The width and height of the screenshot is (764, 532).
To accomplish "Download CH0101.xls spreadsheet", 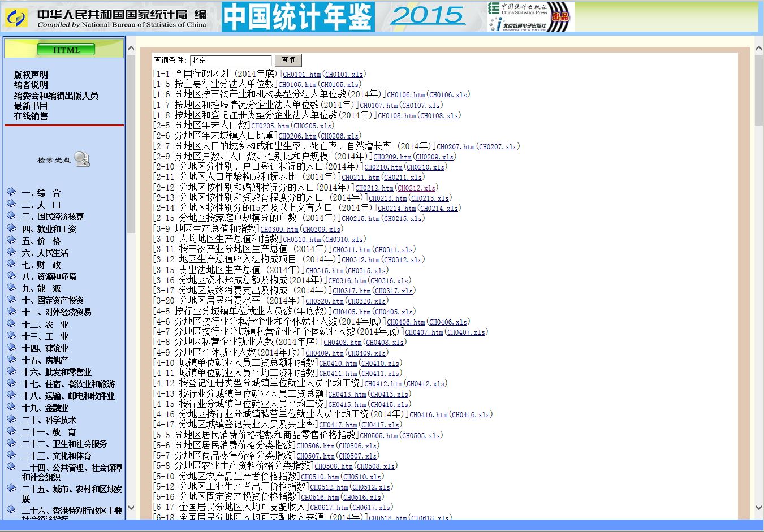I will (344, 75).
